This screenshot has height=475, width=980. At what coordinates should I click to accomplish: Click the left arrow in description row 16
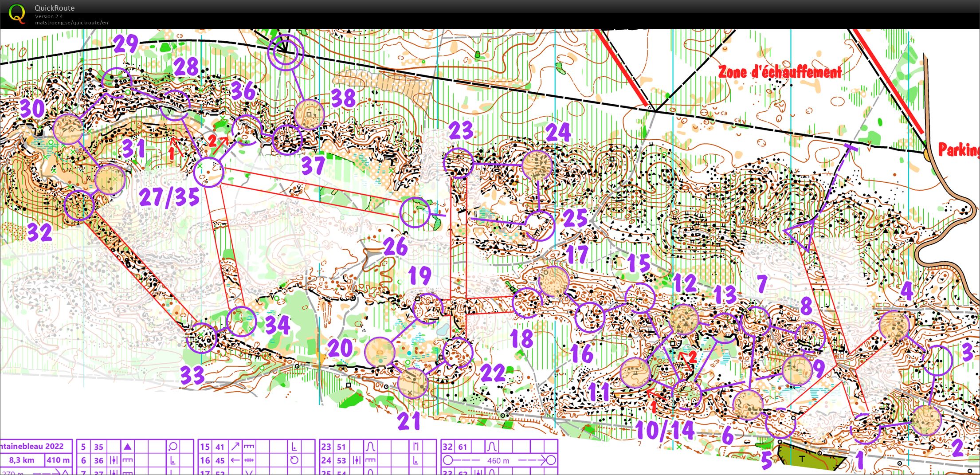coord(235,461)
